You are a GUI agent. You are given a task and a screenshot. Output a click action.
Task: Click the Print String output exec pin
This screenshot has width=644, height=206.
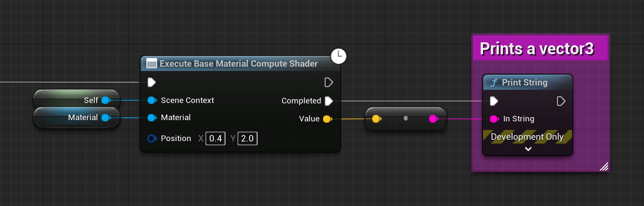[561, 101]
